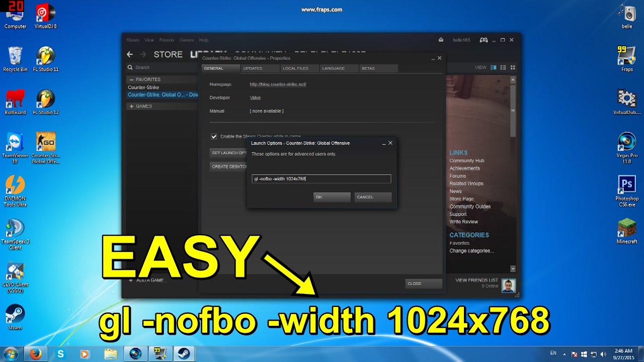Go back using Steam's back arrow
The image size is (644, 362).
pyautogui.click(x=130, y=54)
